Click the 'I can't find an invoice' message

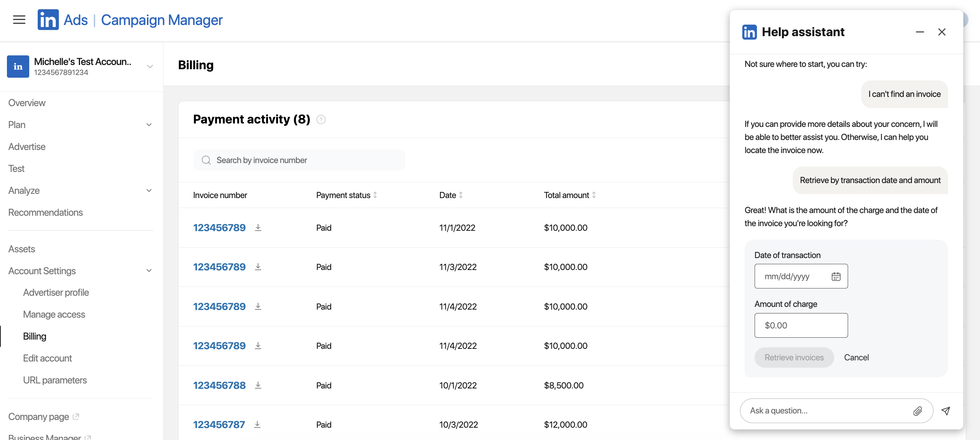[905, 94]
